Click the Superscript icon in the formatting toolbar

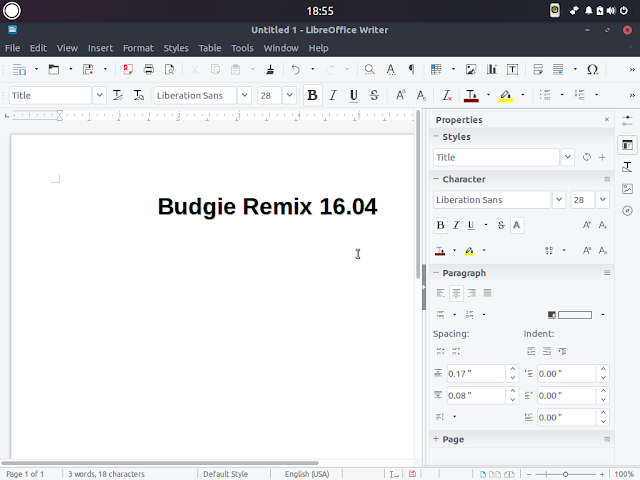pos(400,95)
